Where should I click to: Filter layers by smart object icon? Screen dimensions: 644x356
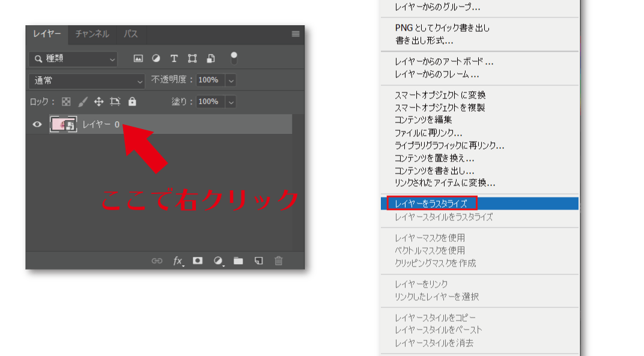[211, 59]
